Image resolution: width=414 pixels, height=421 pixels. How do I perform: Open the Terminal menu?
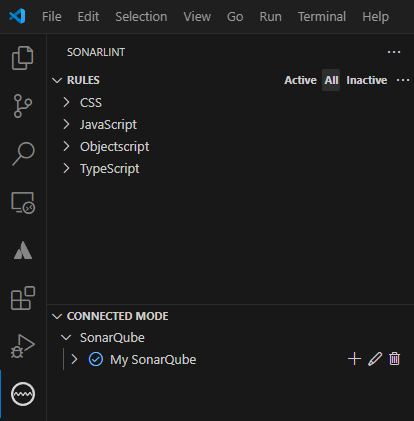coord(322,17)
